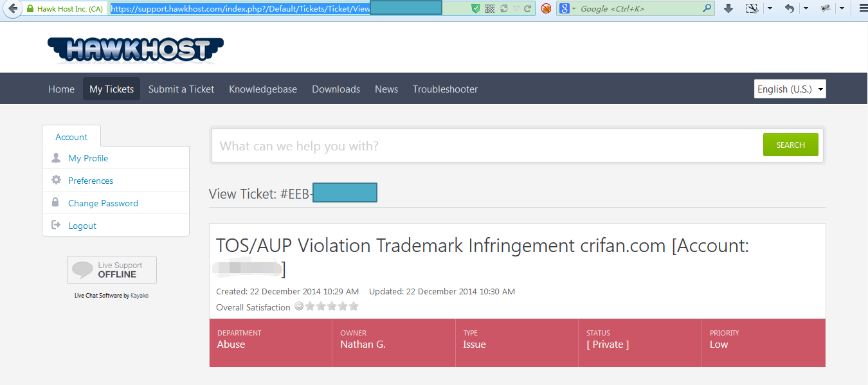Screen dimensions: 868x385
Task: Click the green padlock site identity icon
Action: pyautogui.click(x=30, y=9)
